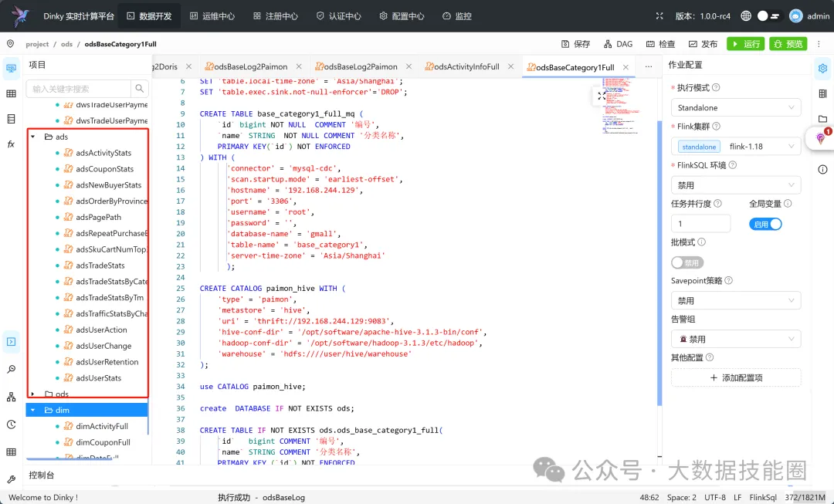Click the green 运行 run button
The image size is (834, 504).
tap(746, 44)
